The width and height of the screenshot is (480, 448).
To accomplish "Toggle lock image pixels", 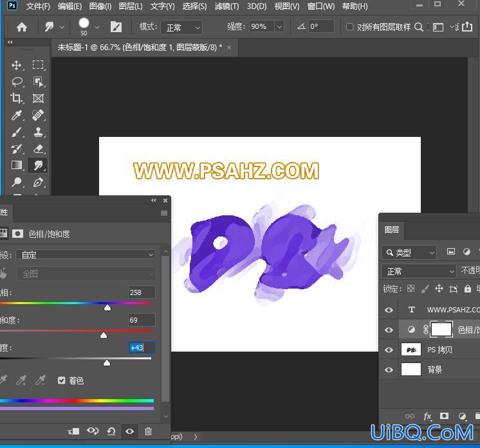I will [425, 289].
